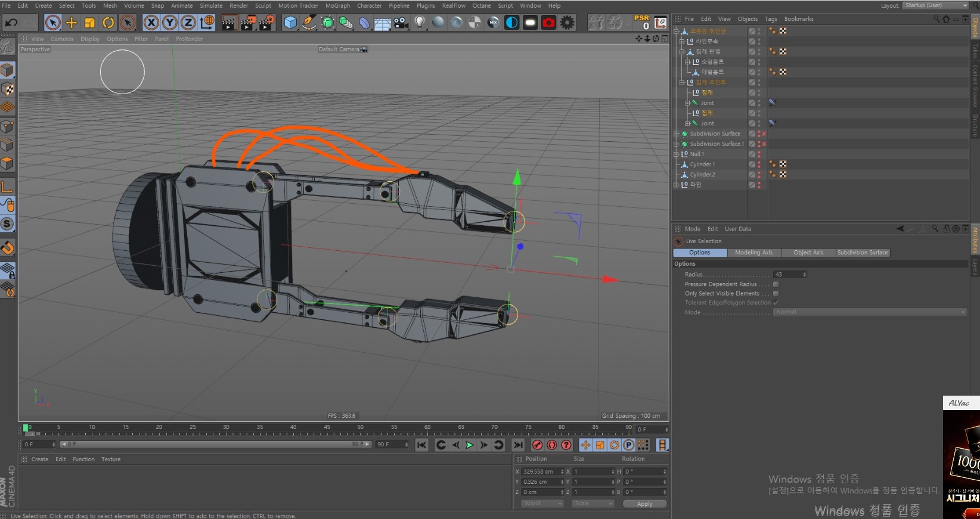Toggle Tolerant Edge/Polygon Selection checkbox

[776, 303]
